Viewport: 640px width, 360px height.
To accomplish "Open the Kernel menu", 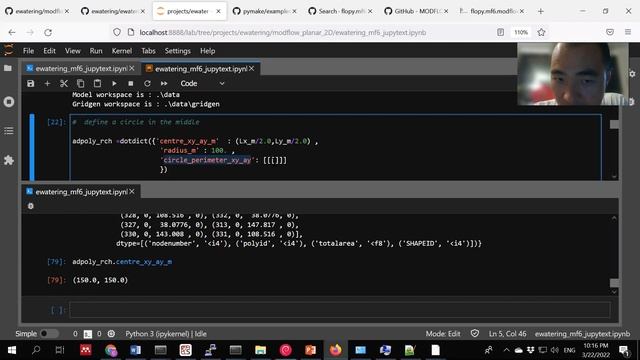I will (122, 51).
